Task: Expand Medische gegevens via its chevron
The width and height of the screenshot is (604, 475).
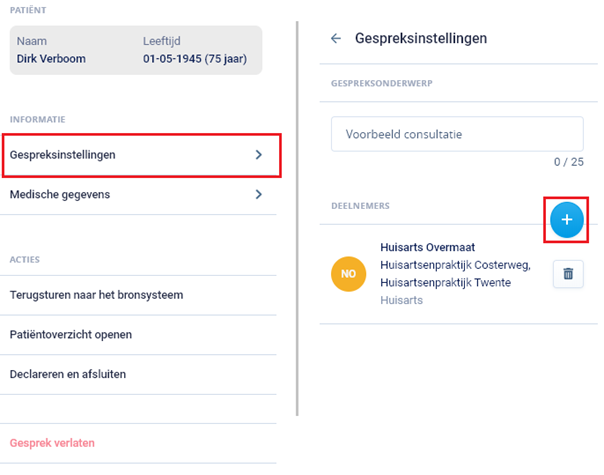Action: tap(259, 195)
